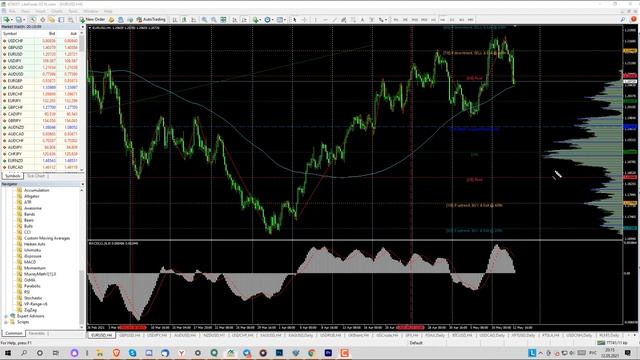This screenshot has height=360, width=640.
Task: Select the Fibonacci retracement tool
Action: [x=353, y=19]
